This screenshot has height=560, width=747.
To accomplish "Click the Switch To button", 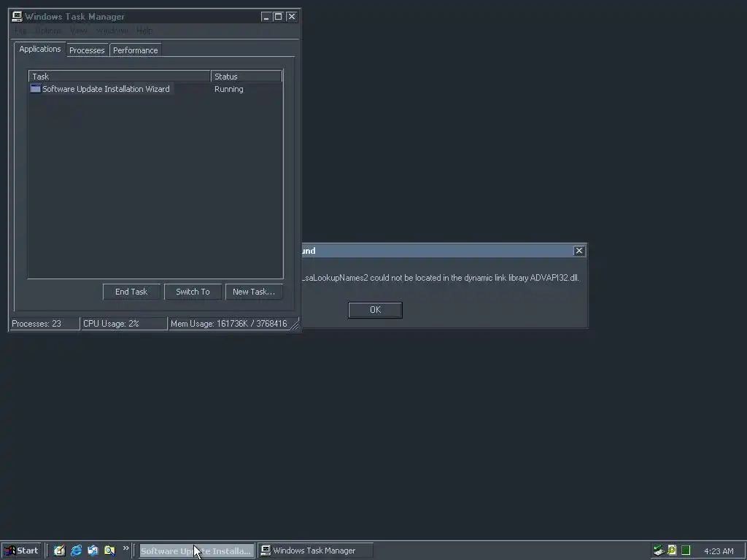I will tap(193, 292).
